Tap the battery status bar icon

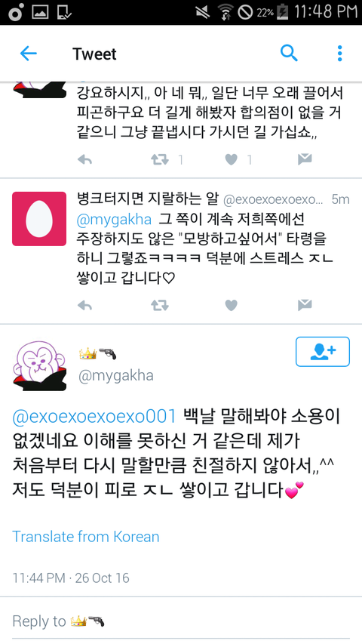(284, 12)
